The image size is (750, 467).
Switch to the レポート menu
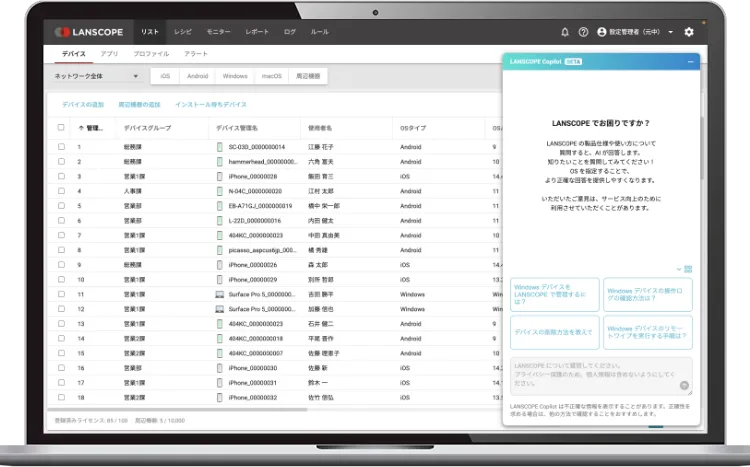click(256, 32)
